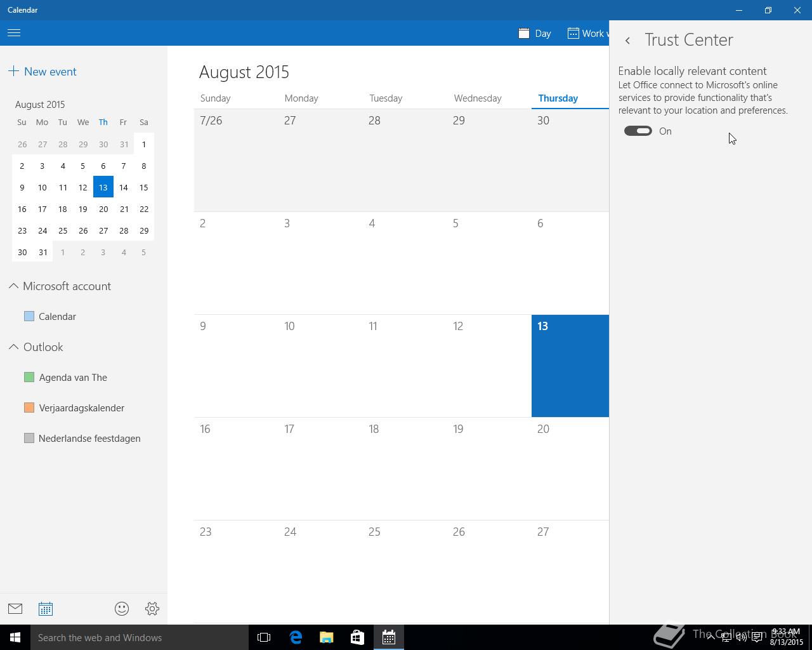
Task: Toggle the Agenda van The calendar
Action: point(29,377)
